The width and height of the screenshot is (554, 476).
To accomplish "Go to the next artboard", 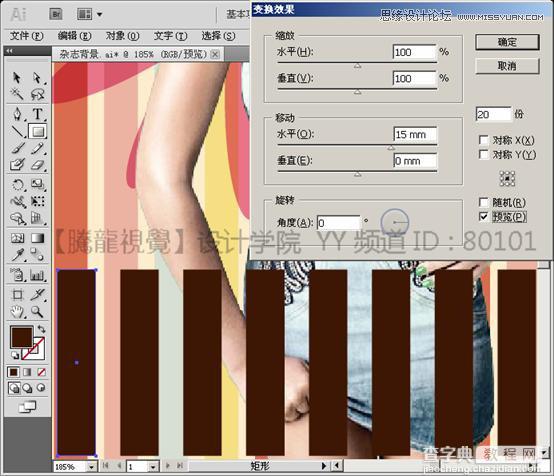I will 168,466.
